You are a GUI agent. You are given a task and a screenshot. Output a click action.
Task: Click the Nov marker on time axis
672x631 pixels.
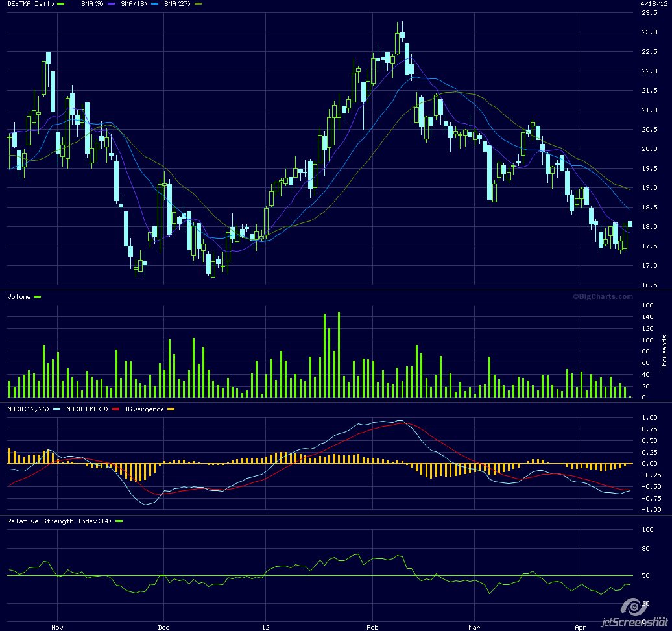pyautogui.click(x=57, y=628)
